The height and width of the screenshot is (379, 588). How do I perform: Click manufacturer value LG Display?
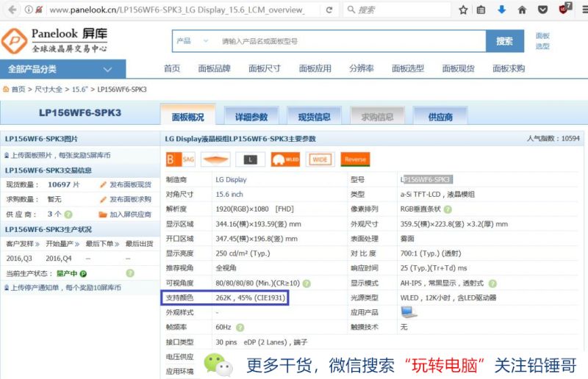point(231,179)
